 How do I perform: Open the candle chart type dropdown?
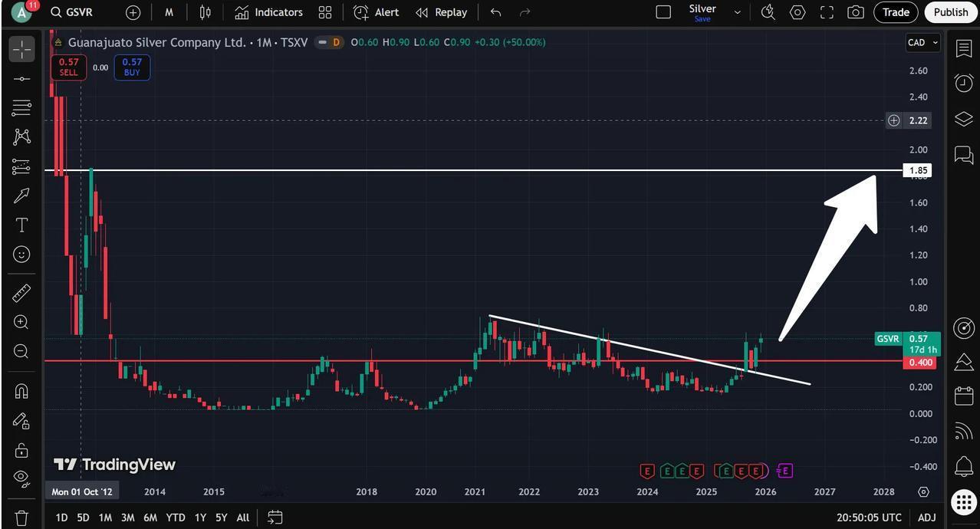[x=205, y=12]
